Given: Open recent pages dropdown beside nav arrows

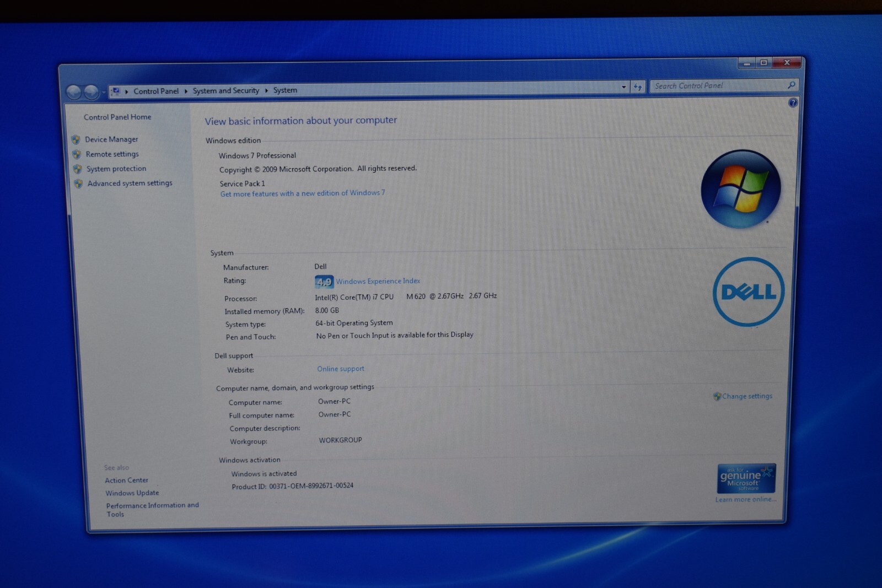Looking at the screenshot, I should (104, 93).
